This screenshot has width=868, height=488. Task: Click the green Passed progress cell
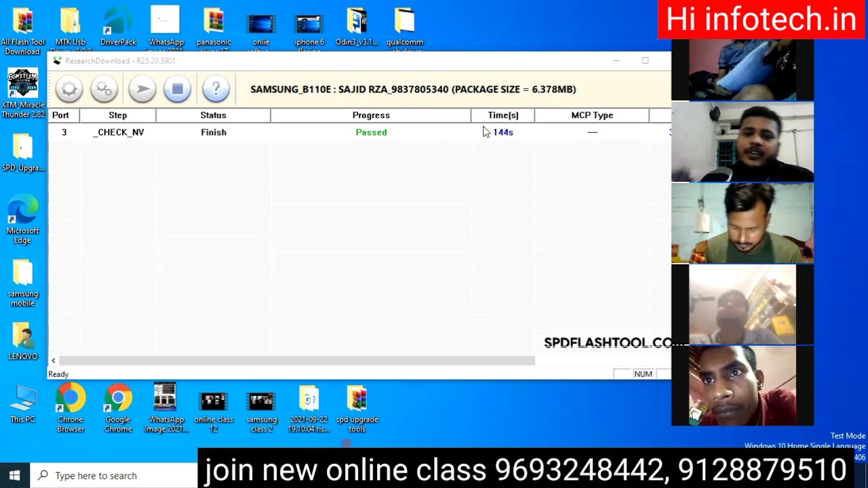click(371, 132)
